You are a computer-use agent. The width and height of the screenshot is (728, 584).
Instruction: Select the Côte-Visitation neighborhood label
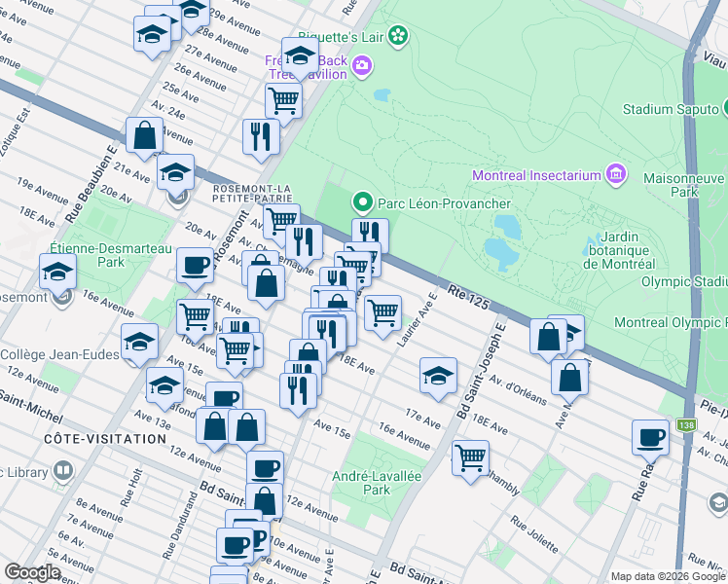105,439
